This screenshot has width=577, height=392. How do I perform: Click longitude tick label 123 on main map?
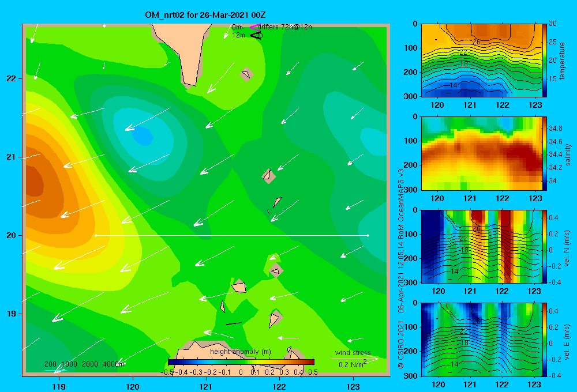(x=353, y=386)
